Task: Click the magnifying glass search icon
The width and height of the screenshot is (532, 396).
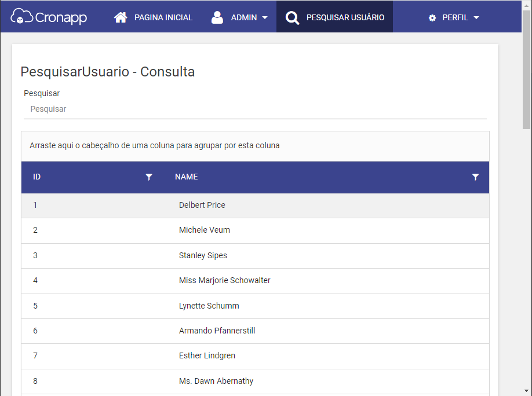Action: tap(292, 17)
